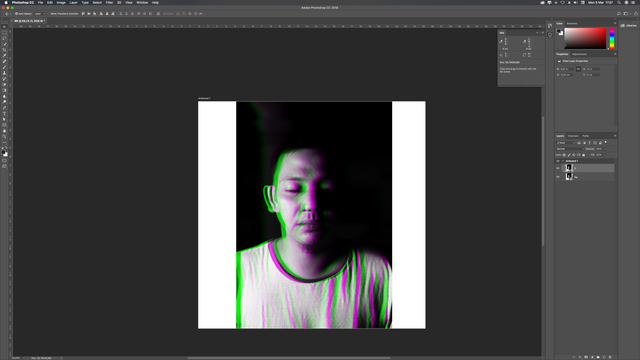
Task: Toggle lock transparent pixels
Action: 564,155
